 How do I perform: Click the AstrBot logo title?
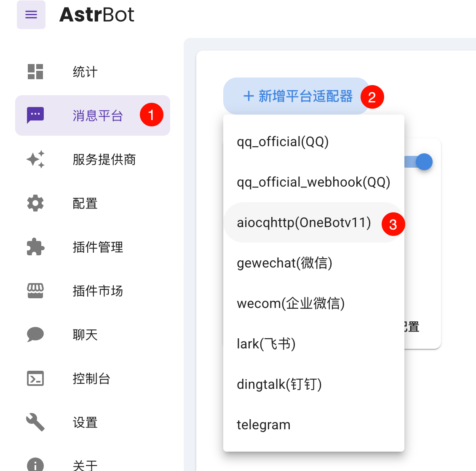[96, 15]
